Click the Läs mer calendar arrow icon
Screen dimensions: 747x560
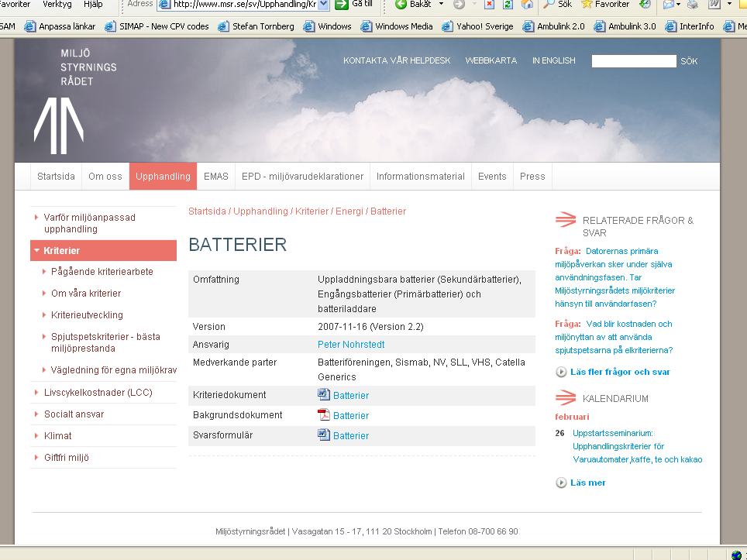click(x=561, y=483)
